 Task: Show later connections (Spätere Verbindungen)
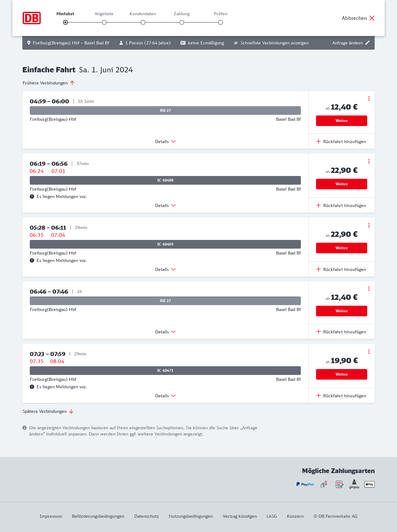point(48,411)
